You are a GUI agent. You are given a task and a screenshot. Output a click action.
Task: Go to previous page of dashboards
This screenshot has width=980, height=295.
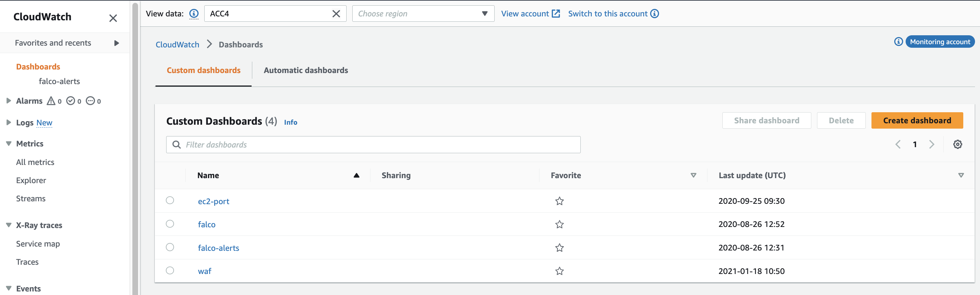pyautogui.click(x=898, y=144)
